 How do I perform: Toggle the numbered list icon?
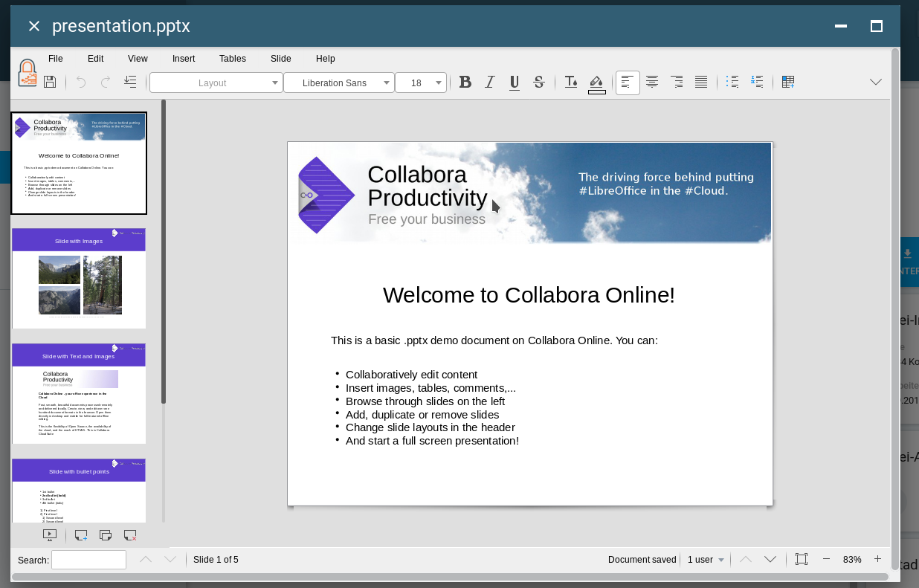pos(757,83)
